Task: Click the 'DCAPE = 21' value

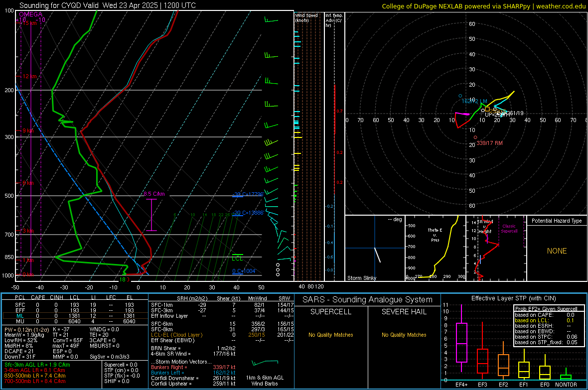Action: click(x=19, y=351)
